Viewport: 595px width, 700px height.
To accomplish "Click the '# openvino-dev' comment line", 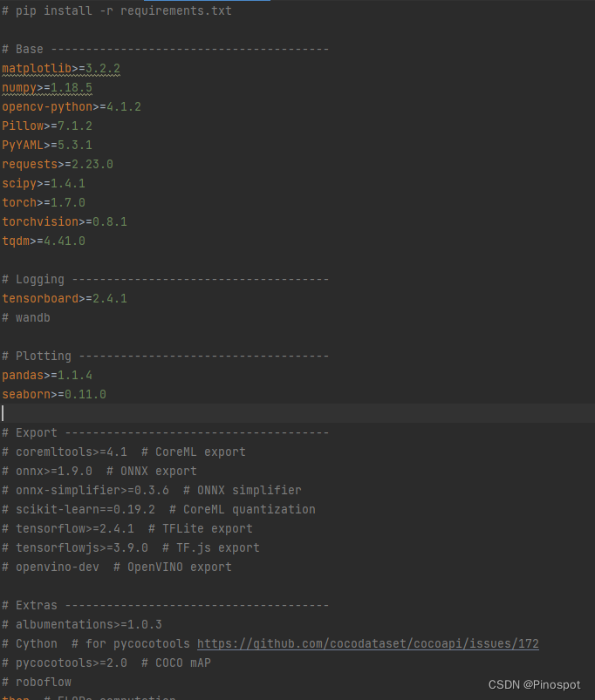I will pos(117,567).
